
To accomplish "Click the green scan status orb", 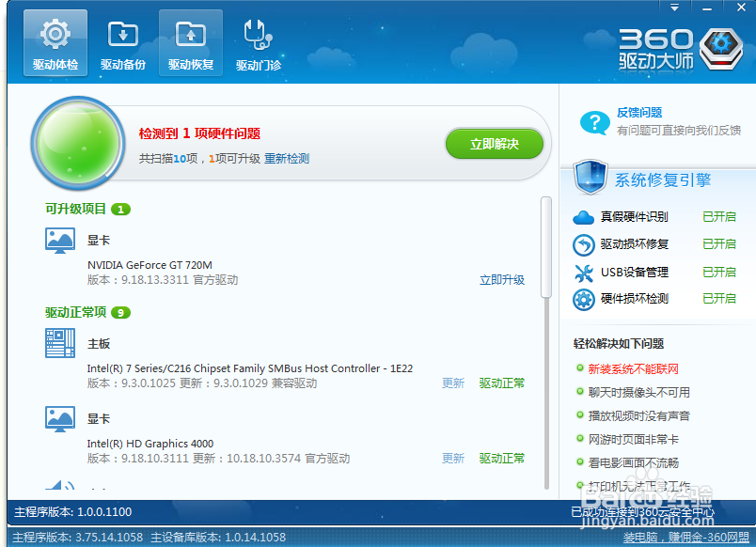I will (78, 143).
